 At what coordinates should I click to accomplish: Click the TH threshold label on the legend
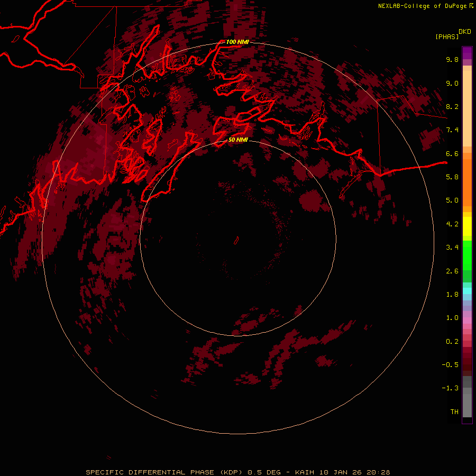click(x=454, y=412)
